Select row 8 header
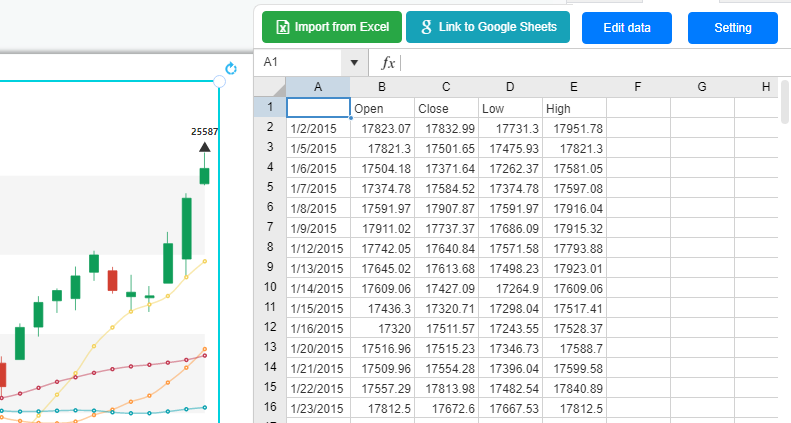The height and width of the screenshot is (423, 791). tap(270, 247)
